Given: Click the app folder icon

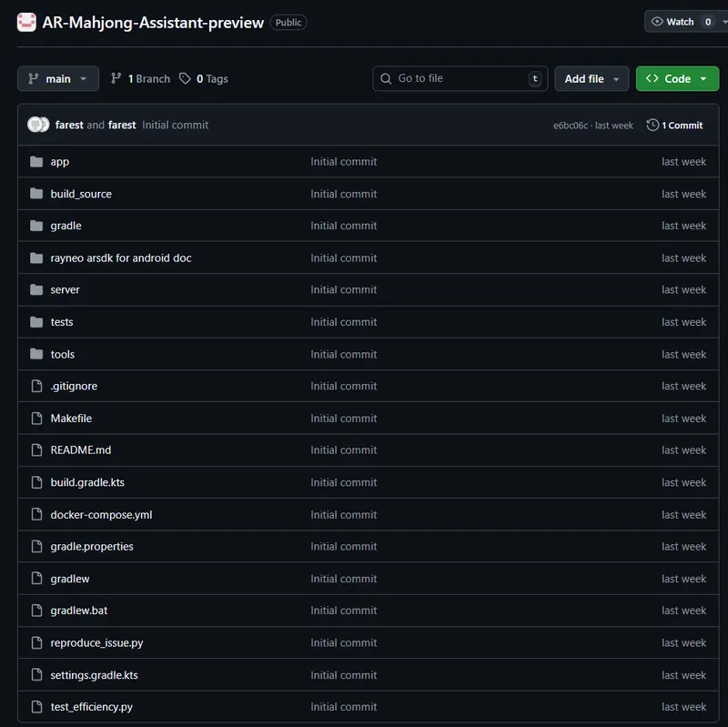Looking at the screenshot, I should click(36, 162).
